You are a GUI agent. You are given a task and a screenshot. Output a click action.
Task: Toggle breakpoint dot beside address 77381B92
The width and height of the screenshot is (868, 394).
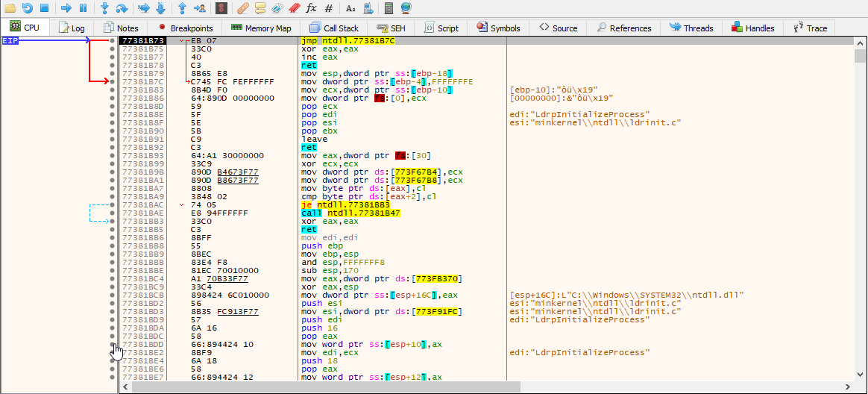click(113, 148)
